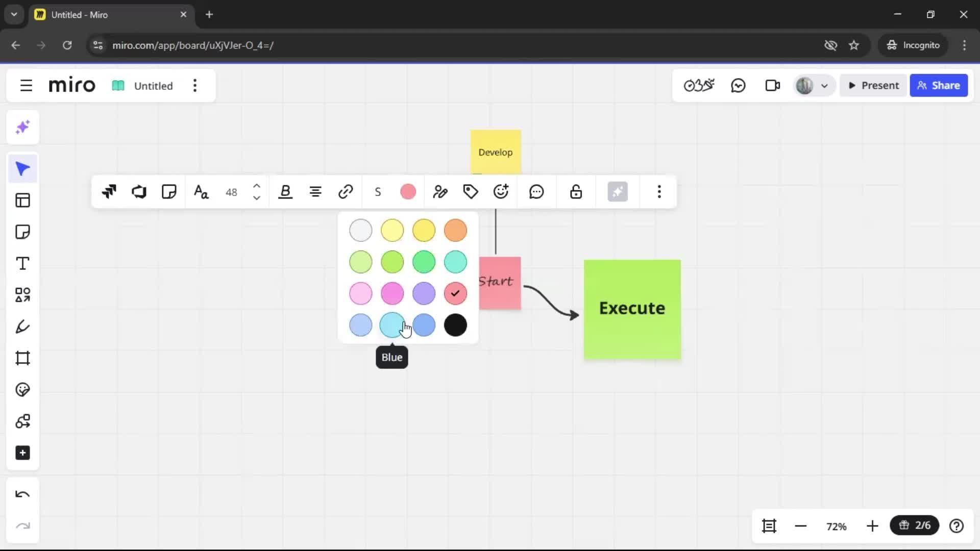Pick the bright green swatch
The width and height of the screenshot is (980, 551).
click(x=424, y=262)
